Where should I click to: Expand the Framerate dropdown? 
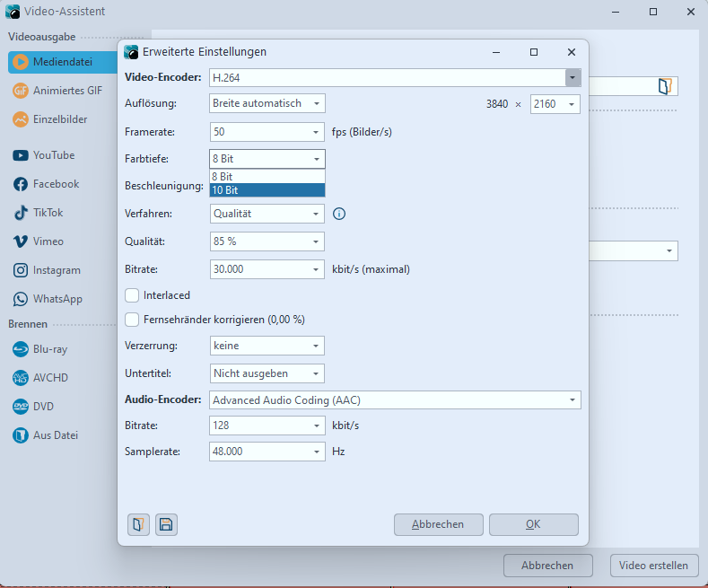click(x=316, y=132)
